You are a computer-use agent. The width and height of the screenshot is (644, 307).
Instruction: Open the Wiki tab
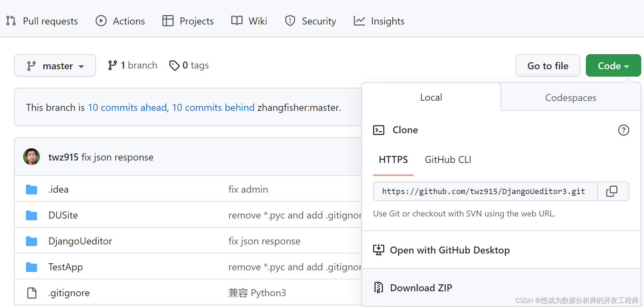click(249, 21)
